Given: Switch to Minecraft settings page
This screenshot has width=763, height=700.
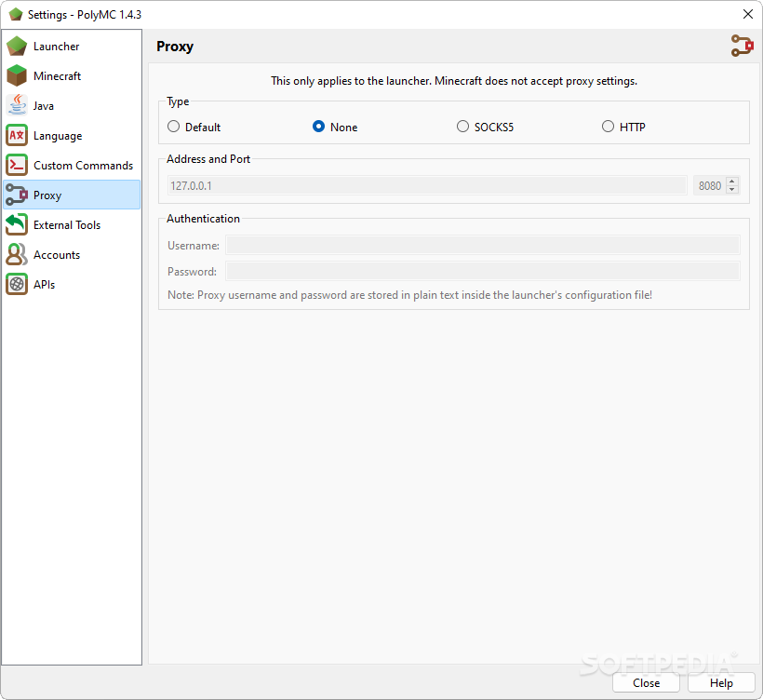Looking at the screenshot, I should tap(72, 76).
